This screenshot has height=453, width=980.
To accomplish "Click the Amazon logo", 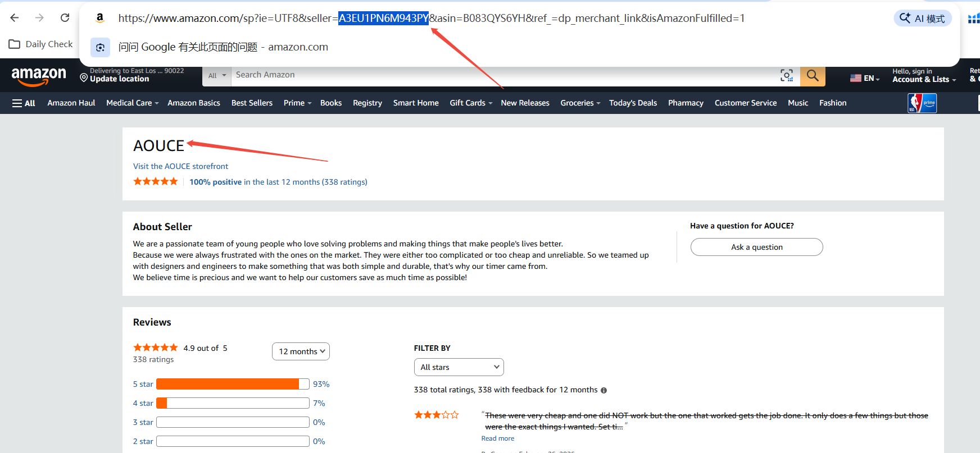I will point(39,76).
